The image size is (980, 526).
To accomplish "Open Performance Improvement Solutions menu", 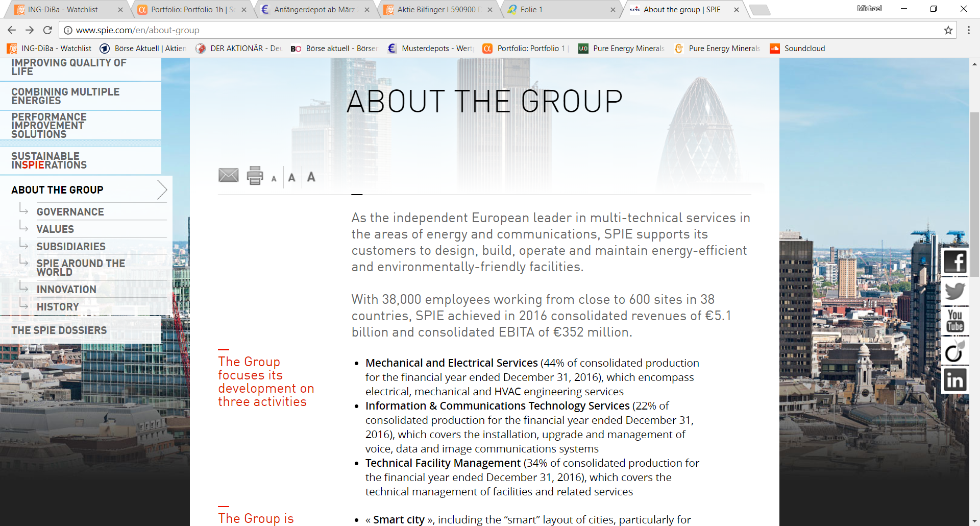I will [x=81, y=126].
